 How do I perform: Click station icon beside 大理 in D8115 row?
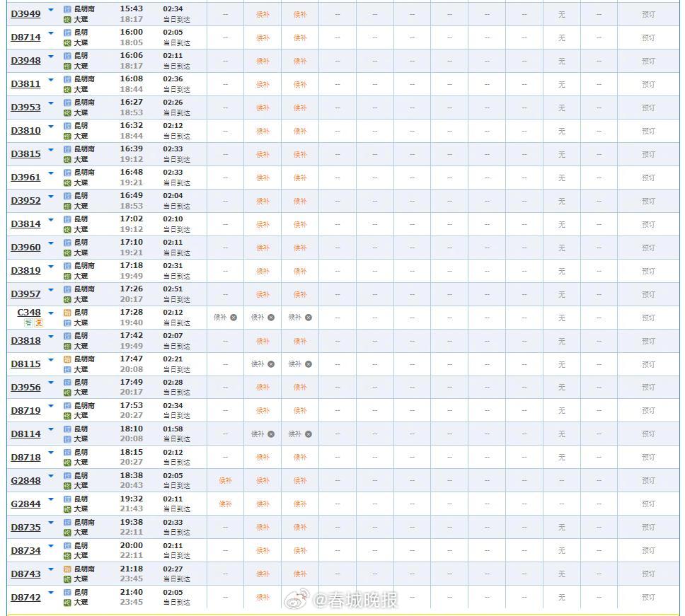[67, 370]
